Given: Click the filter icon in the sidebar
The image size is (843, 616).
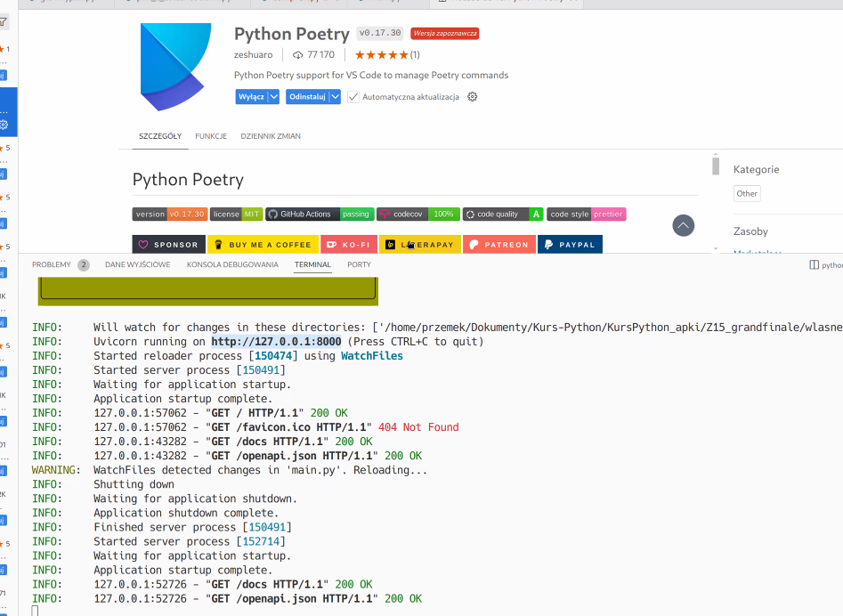Looking at the screenshot, I should [4, 22].
